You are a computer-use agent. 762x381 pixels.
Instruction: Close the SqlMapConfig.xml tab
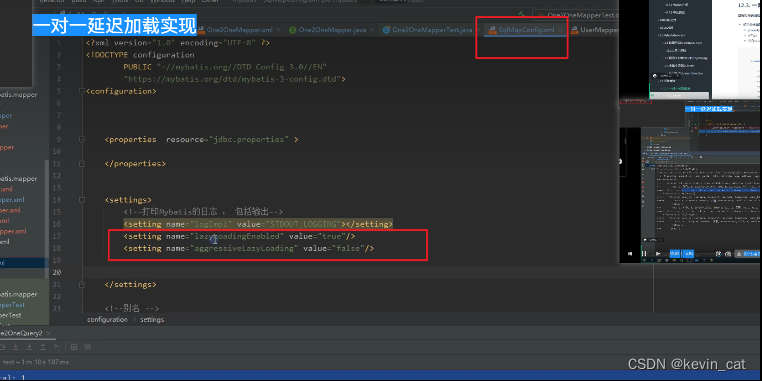(x=560, y=30)
